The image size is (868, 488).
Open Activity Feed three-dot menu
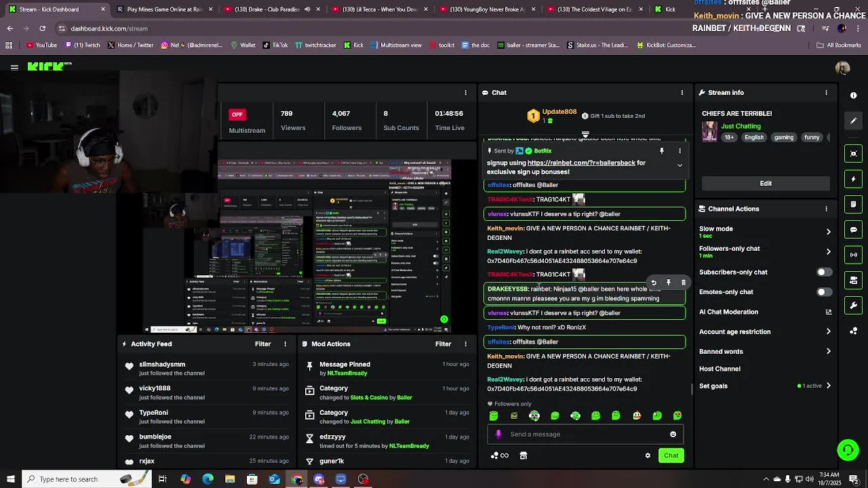coord(285,344)
